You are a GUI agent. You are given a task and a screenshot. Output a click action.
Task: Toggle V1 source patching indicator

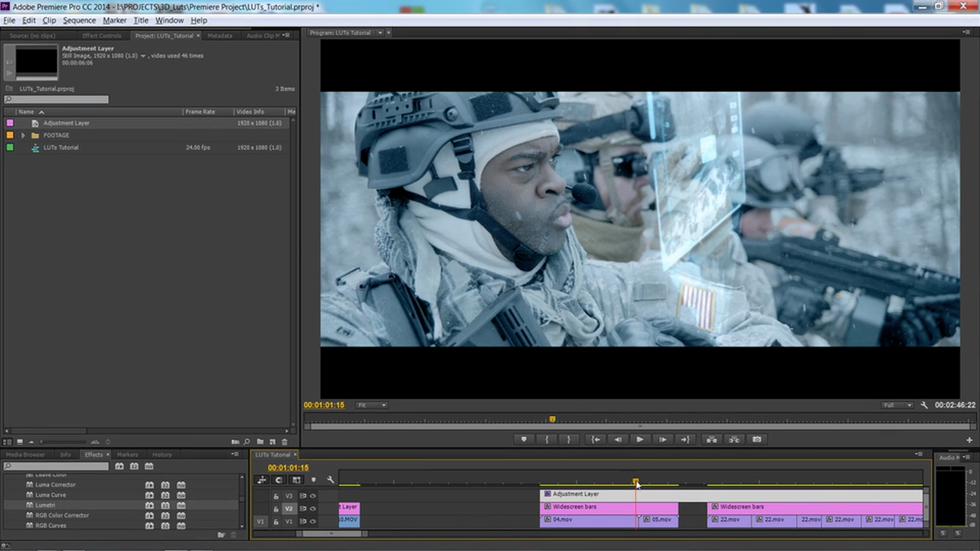tap(260, 522)
